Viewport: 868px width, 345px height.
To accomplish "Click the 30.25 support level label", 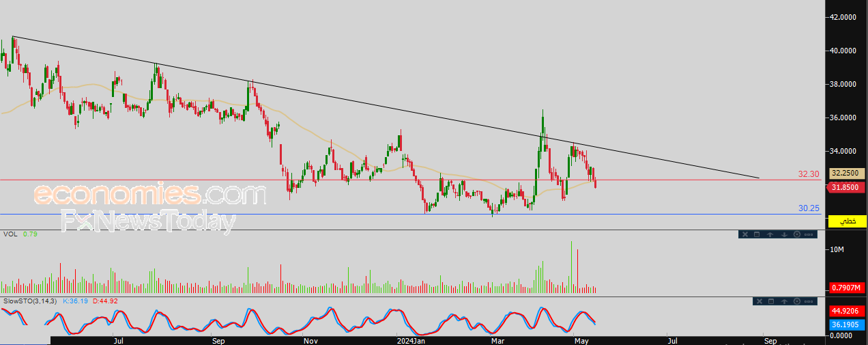I will click(x=809, y=208).
